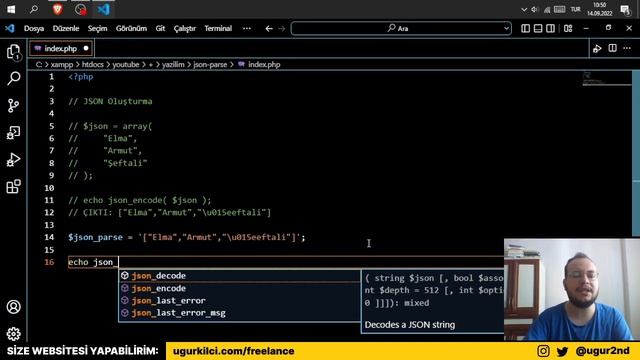Click index.php in breadcrumb path

(264, 64)
